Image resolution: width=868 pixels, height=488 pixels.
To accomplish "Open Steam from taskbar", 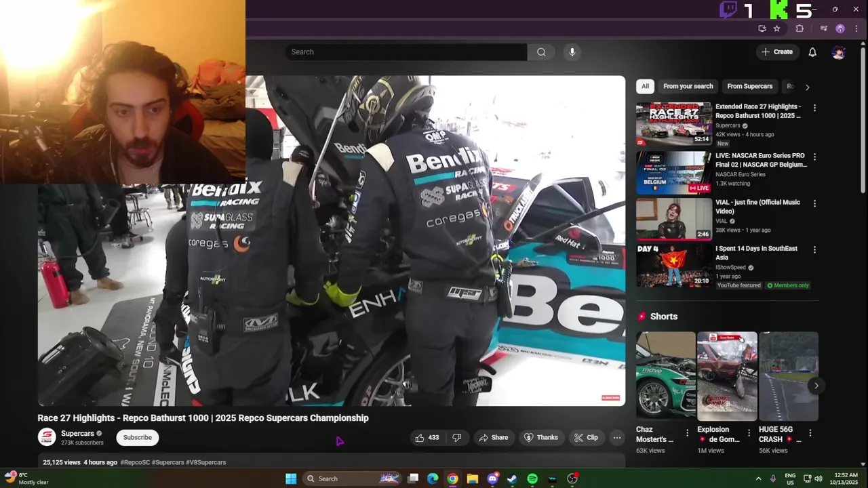I will [512, 479].
